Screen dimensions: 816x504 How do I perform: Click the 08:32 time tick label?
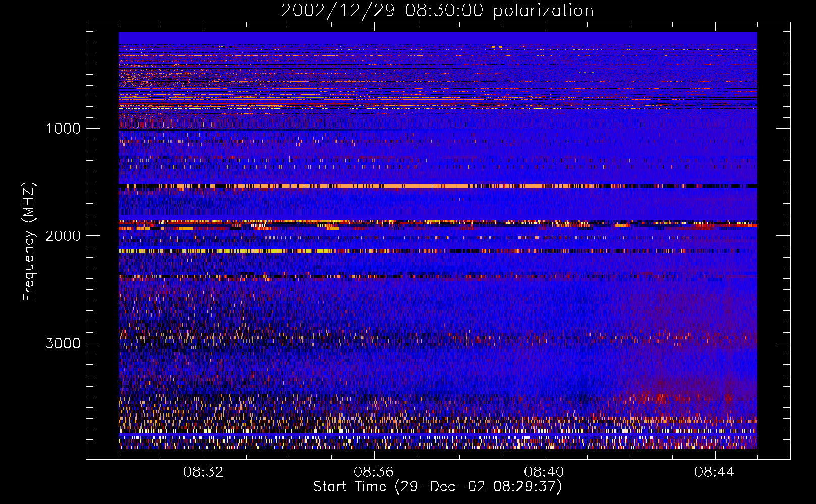(x=203, y=472)
